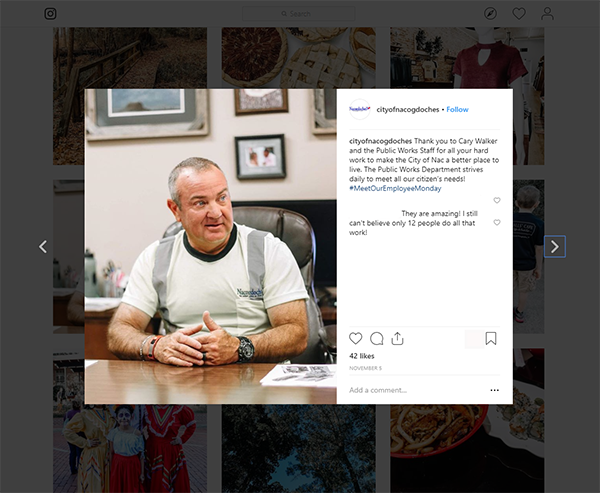Open the three-dot more options menu
This screenshot has width=600, height=493.
coord(494,390)
